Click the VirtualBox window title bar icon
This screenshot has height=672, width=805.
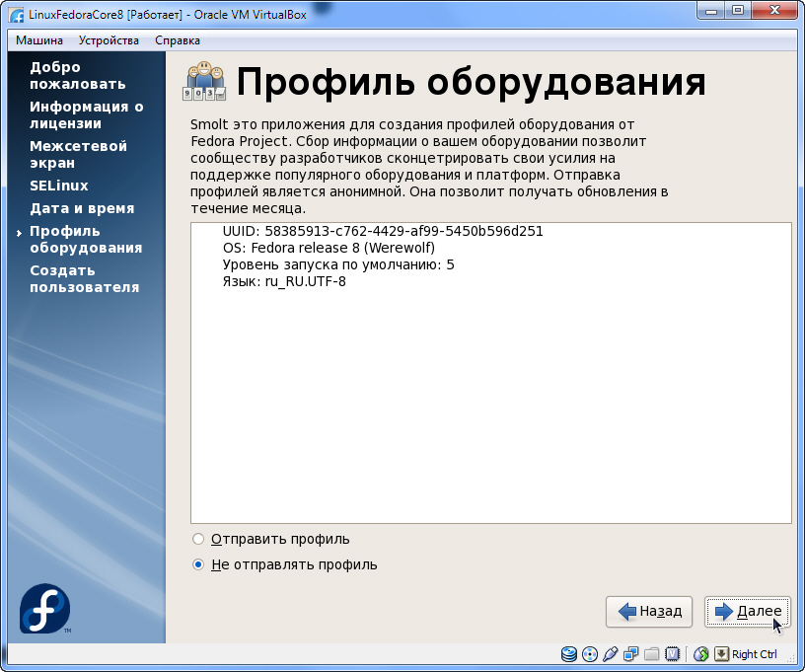[17, 15]
